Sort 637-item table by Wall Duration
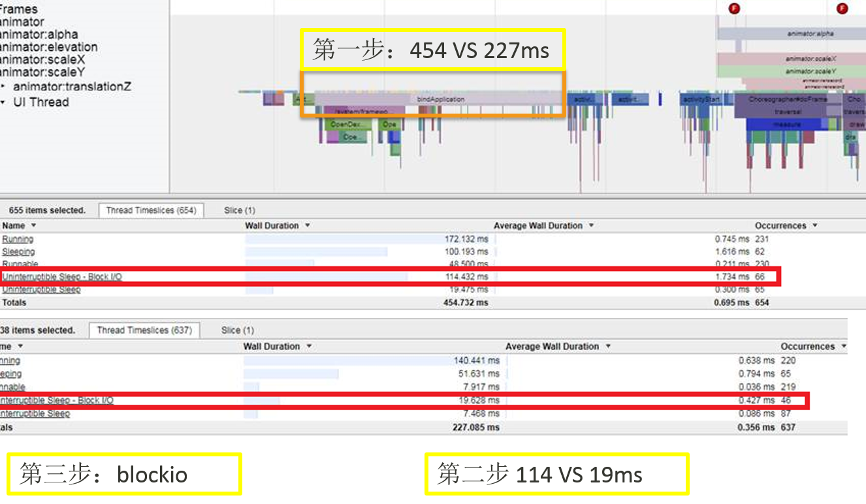The image size is (866, 504). [276, 346]
